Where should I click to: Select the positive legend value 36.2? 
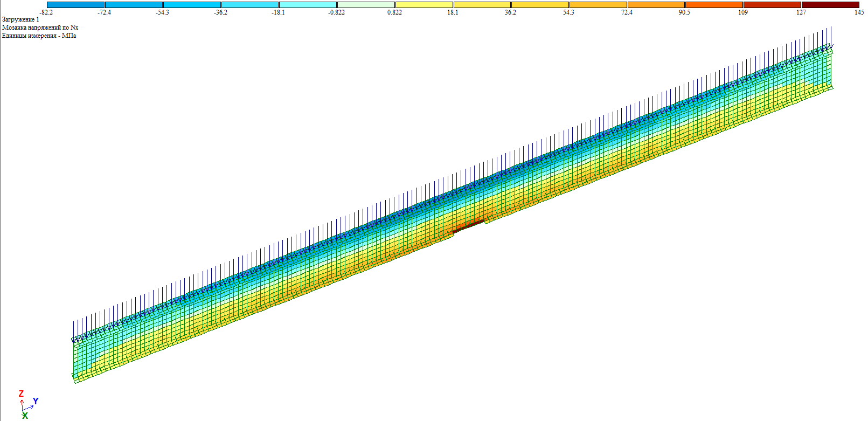(510, 12)
